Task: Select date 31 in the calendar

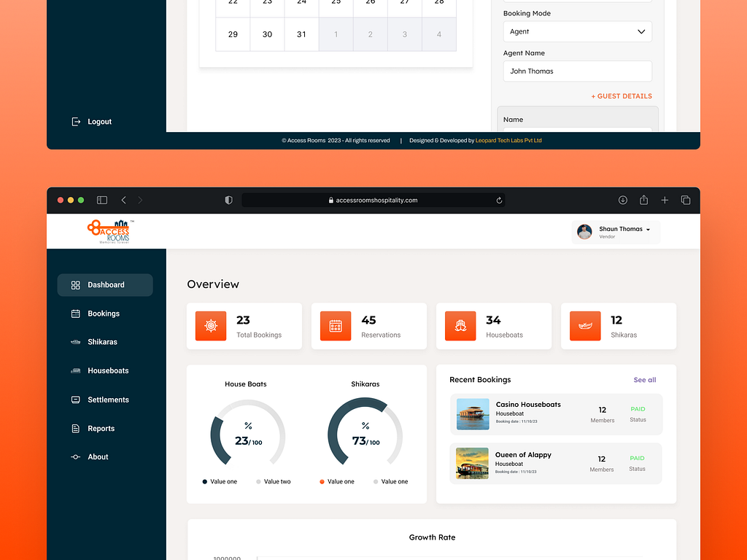Action: point(301,34)
